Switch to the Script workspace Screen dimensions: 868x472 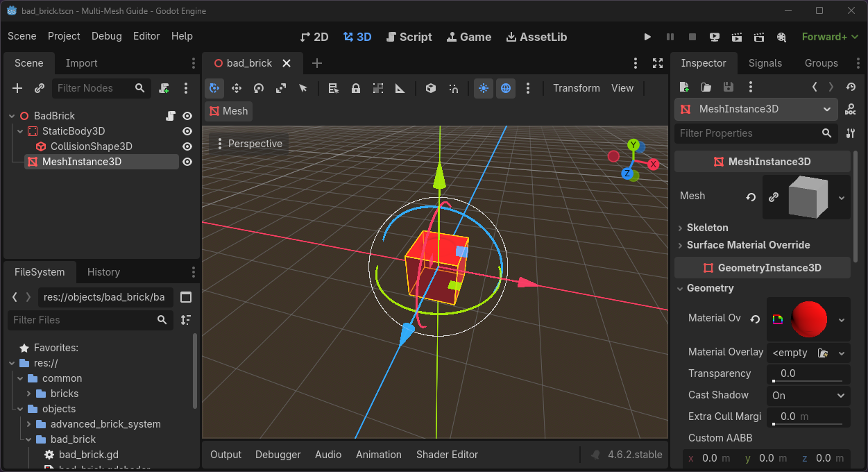409,37
